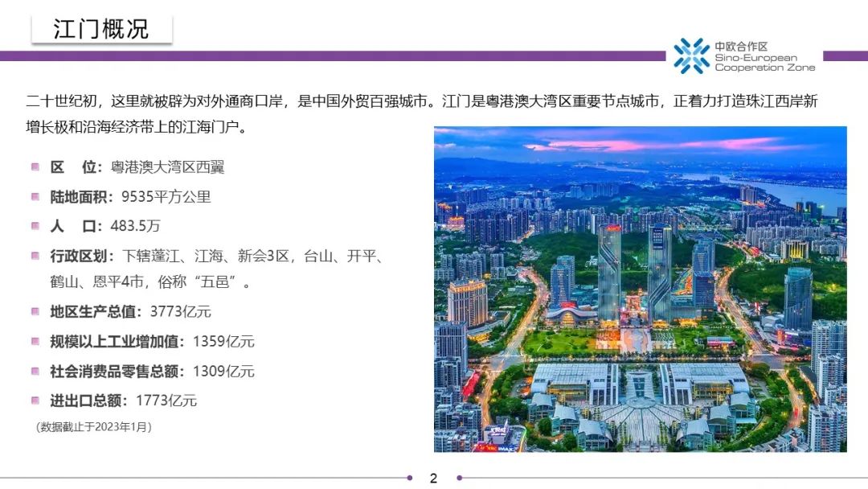Select the 1359亿元 industrial added value figure
This screenshot has height=489, width=868.
coord(223,341)
